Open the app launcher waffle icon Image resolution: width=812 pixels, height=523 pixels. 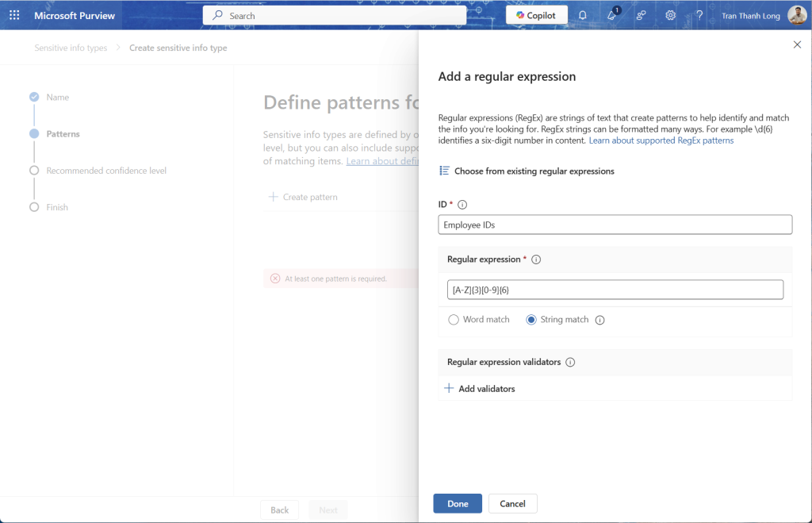[14, 15]
